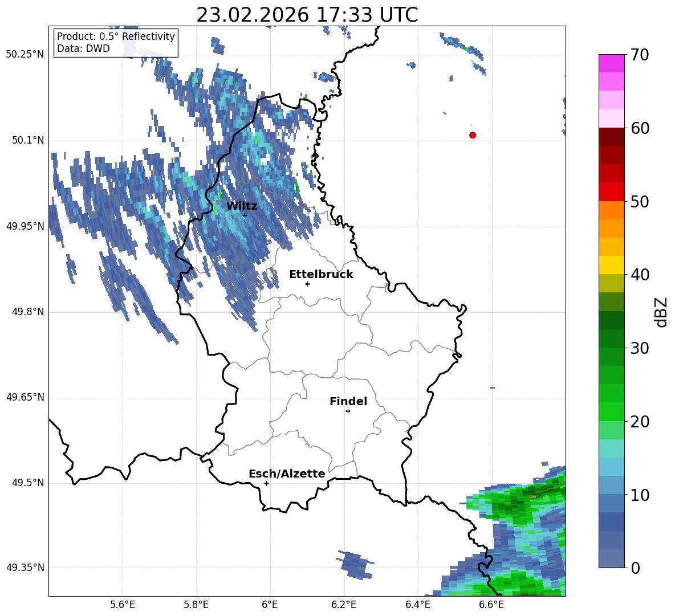Click the 49.35°N latitude label
The image size is (675, 616).
coord(25,568)
